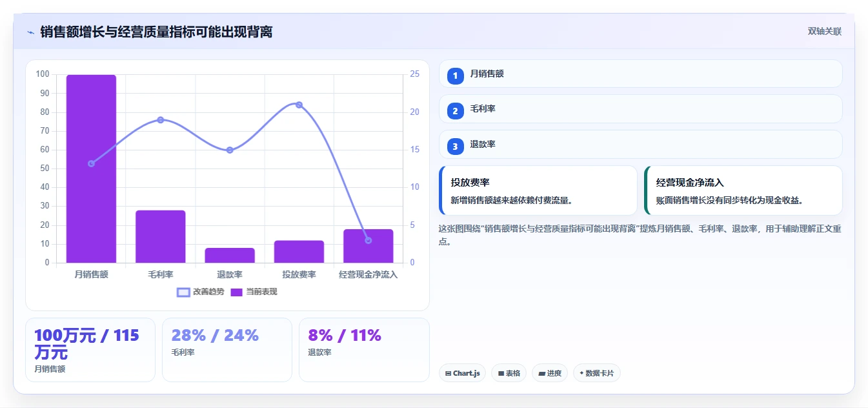
Task: Select list item 3 退款率
Action: click(x=640, y=145)
